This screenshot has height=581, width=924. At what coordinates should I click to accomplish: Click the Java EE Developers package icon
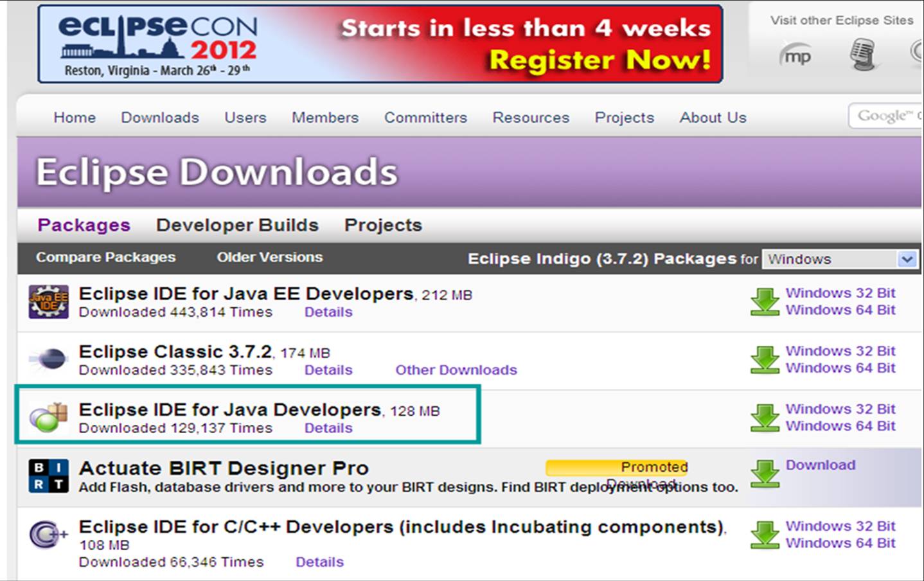(x=49, y=301)
